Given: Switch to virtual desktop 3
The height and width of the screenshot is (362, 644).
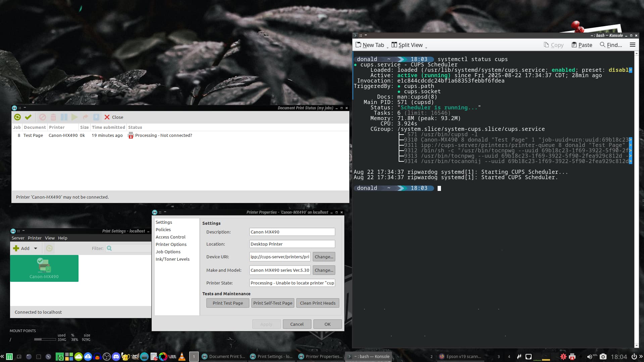Looking at the screenshot, I should tap(499, 357).
